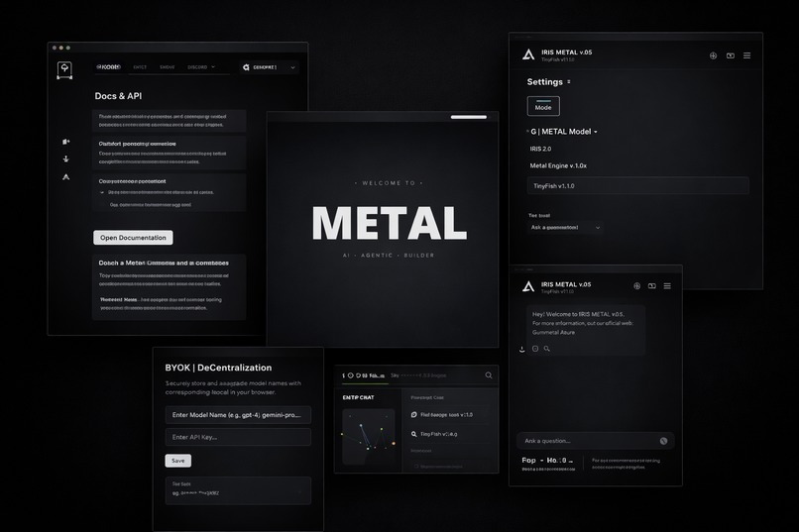The height and width of the screenshot is (532, 799).
Task: Click the white progress bar atop the welcome window
Action: (468, 117)
